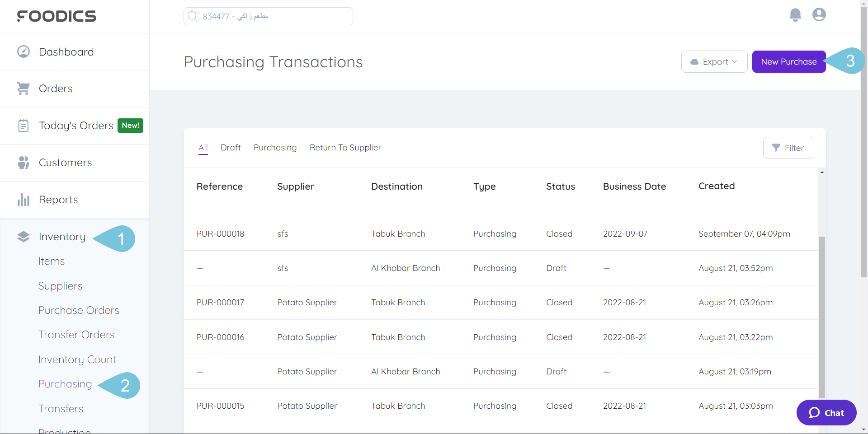Click the table scrollbar
868x434 pixels.
click(821, 316)
